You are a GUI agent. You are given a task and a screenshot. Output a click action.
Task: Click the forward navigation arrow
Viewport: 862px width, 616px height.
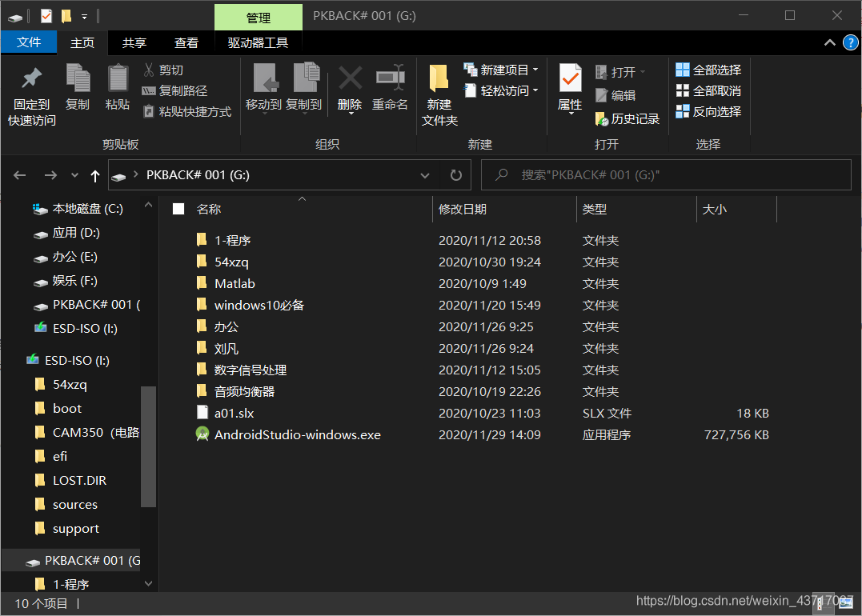50,175
